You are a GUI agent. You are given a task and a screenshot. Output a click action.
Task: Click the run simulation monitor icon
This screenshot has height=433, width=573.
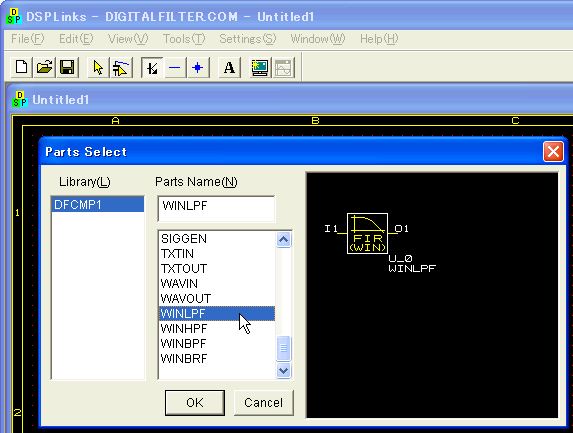(x=260, y=67)
